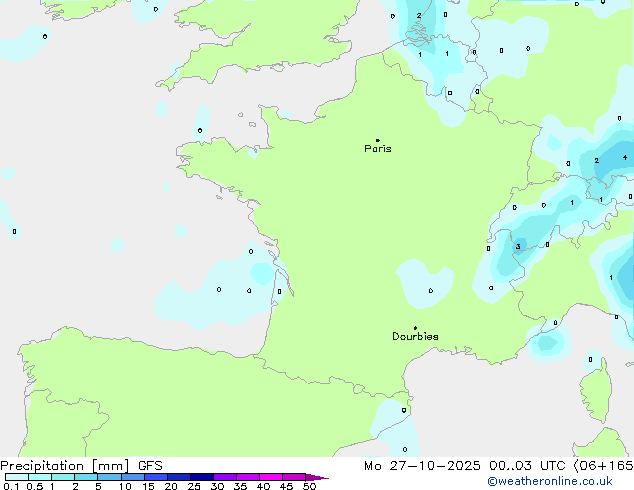Click the '35' legend scale label
Viewport: 634px width, 490px height.
click(240, 486)
